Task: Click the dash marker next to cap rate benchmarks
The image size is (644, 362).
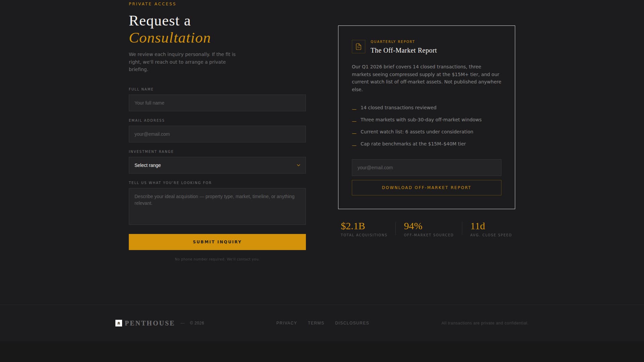Action: pyautogui.click(x=354, y=144)
